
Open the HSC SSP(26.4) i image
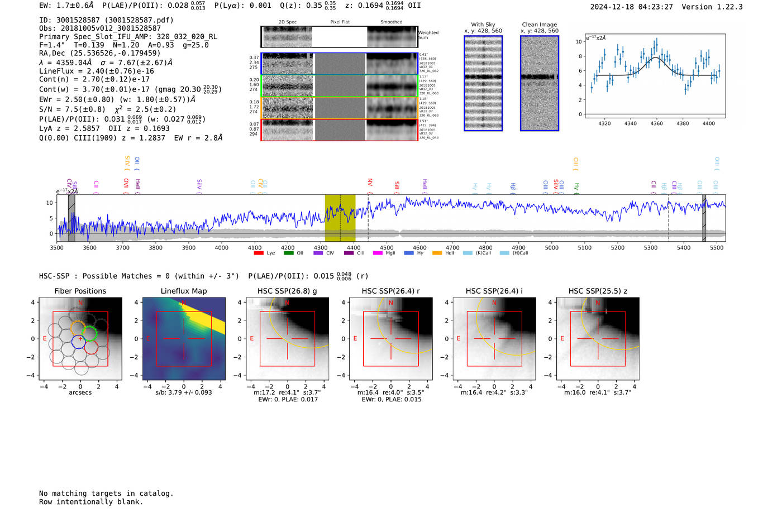[x=494, y=339]
